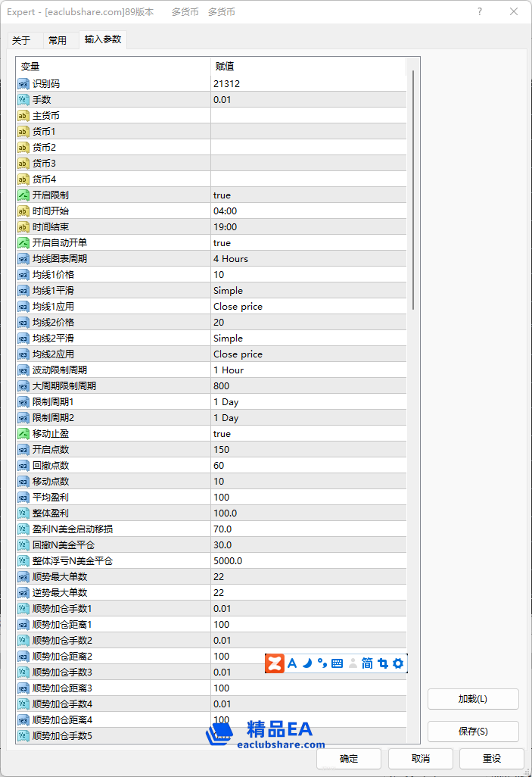Select the 平均盈利 row label
Image resolution: width=532 pixels, height=777 pixels.
click(x=51, y=497)
